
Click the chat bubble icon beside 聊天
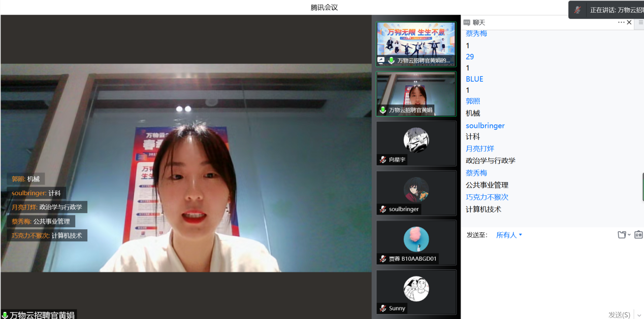(467, 22)
